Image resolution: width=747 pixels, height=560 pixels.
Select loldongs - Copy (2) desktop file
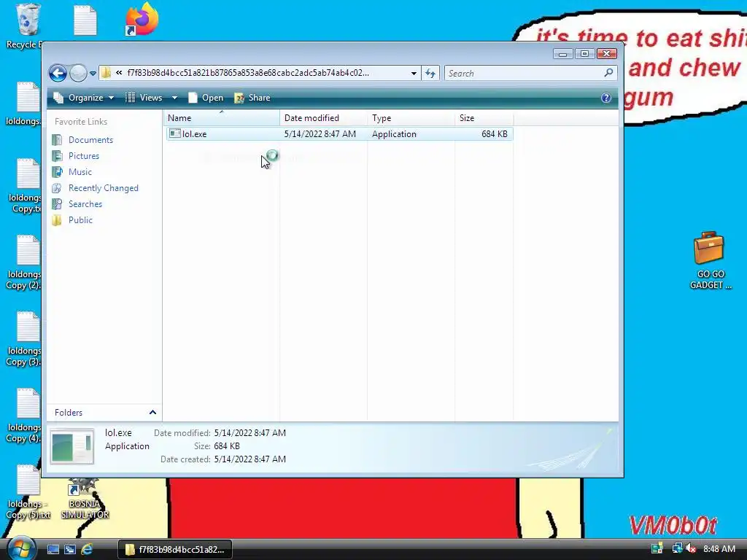click(24, 262)
